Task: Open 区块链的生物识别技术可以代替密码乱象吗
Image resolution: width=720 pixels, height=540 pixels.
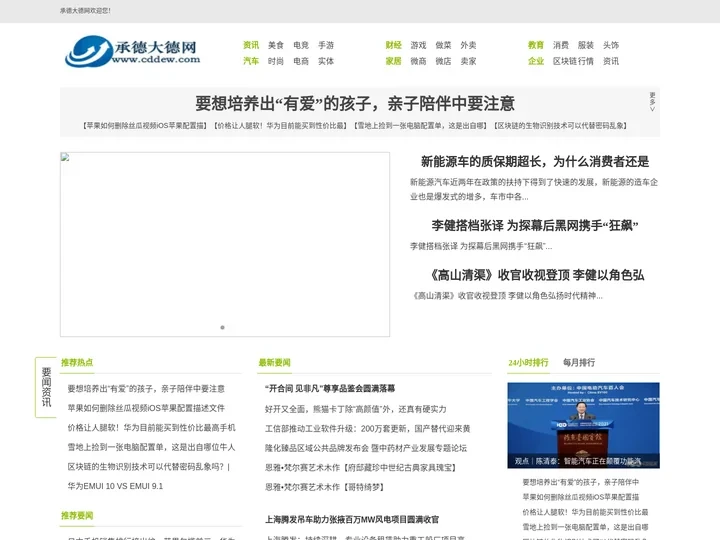Action: point(149,467)
